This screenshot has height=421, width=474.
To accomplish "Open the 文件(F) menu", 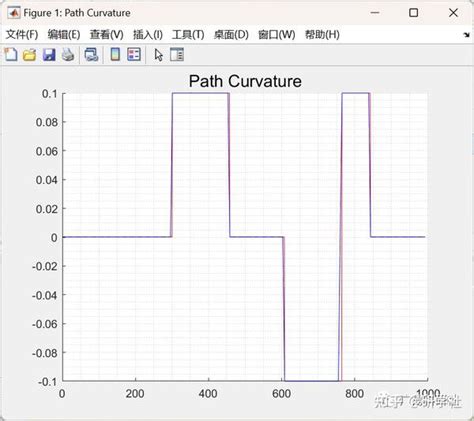I will pos(22,34).
